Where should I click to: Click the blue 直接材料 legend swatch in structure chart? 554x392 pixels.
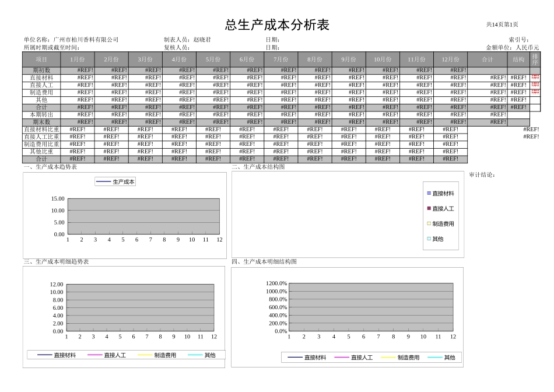point(430,194)
